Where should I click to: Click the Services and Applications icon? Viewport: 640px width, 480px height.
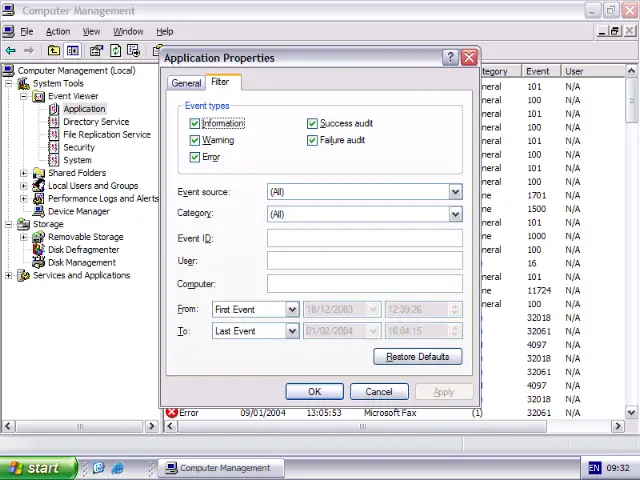(23, 275)
